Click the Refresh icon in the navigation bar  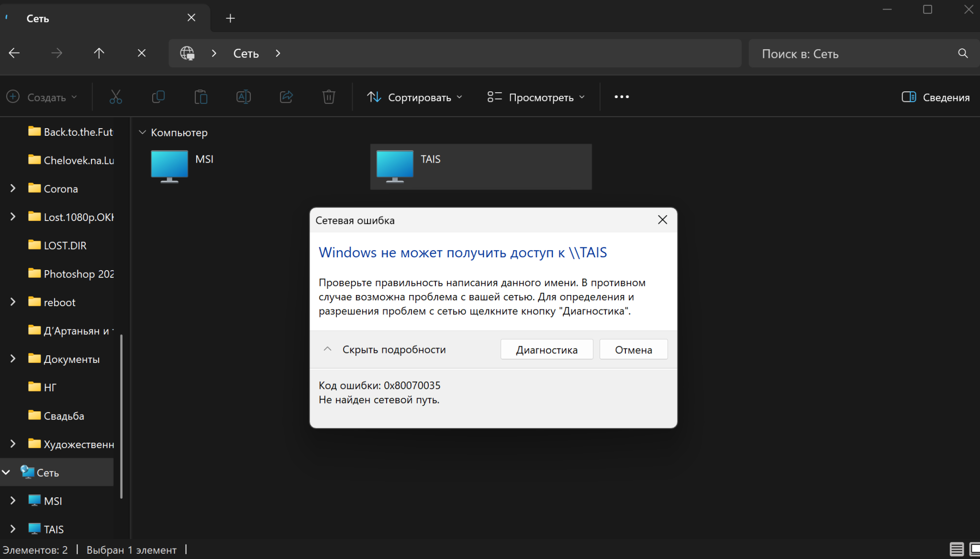point(141,53)
